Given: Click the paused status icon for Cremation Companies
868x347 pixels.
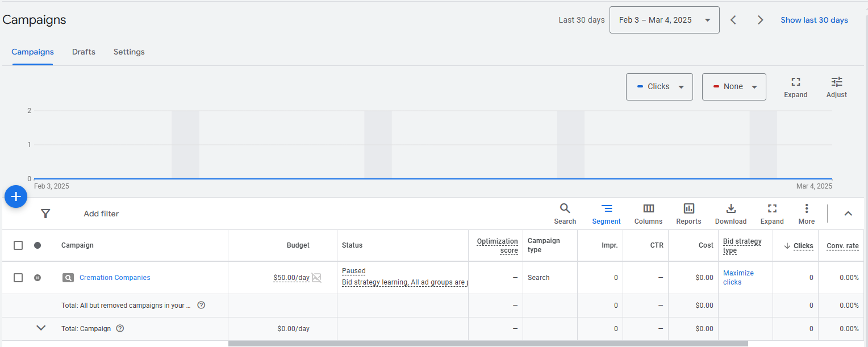Looking at the screenshot, I should point(37,278).
